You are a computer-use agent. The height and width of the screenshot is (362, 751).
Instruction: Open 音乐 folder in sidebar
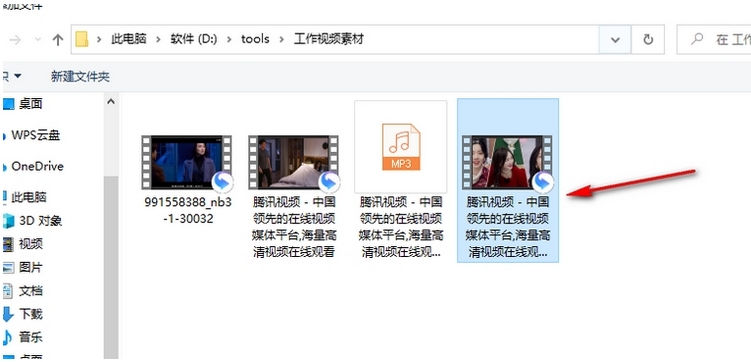click(31, 337)
